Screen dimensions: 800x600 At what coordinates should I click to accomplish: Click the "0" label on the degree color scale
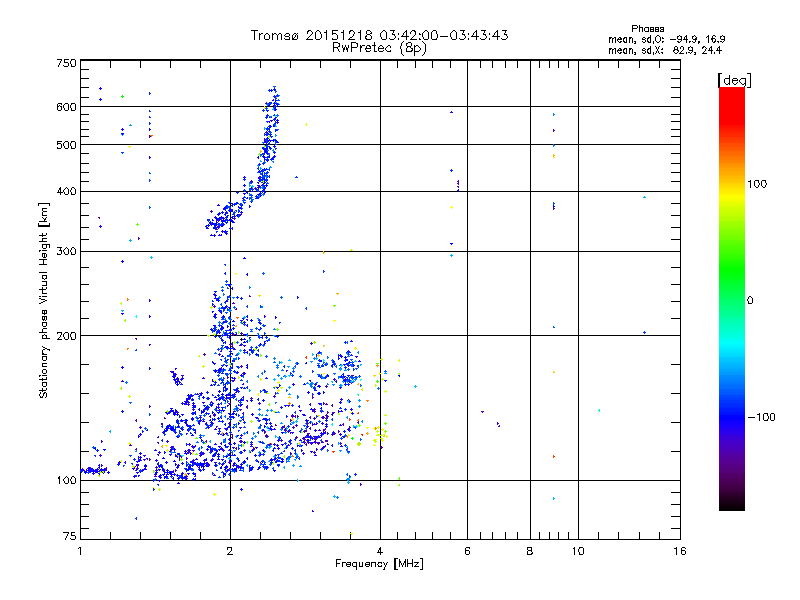click(750, 301)
